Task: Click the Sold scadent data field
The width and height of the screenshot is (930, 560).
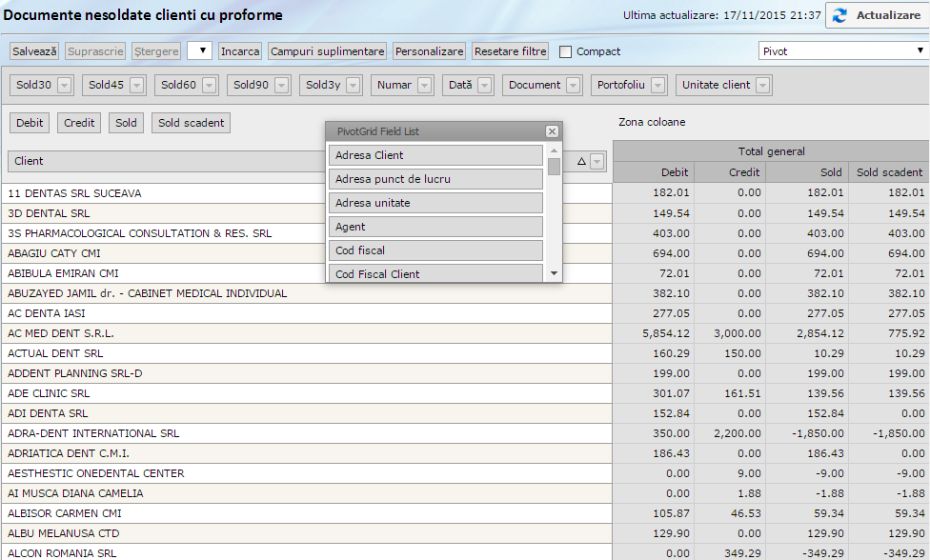Action: coord(191,123)
